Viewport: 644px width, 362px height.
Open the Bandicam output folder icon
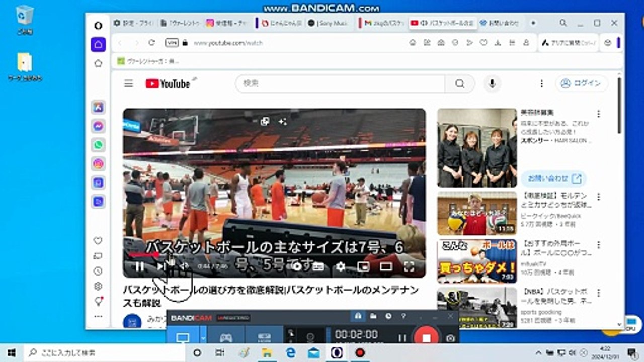(x=373, y=316)
